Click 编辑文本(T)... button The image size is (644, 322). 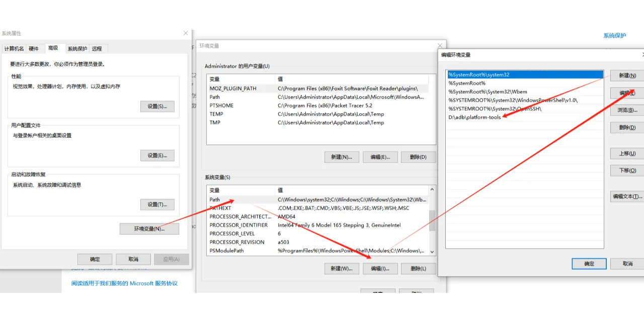(627, 197)
